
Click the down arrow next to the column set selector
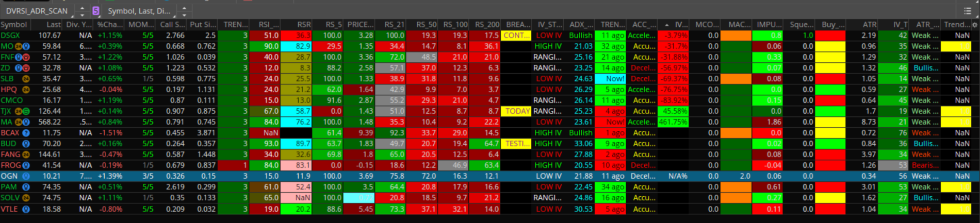pos(184,14)
